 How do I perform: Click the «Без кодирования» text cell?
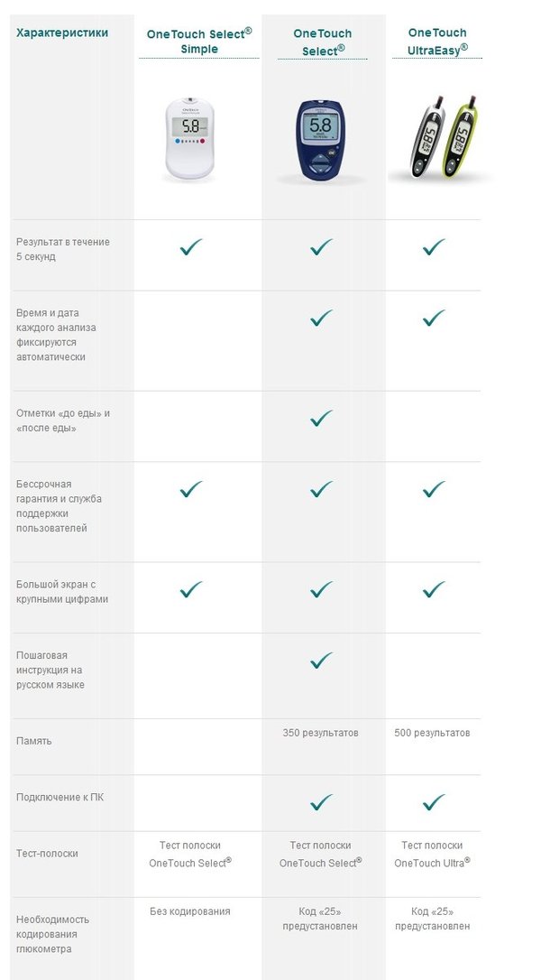click(x=190, y=911)
